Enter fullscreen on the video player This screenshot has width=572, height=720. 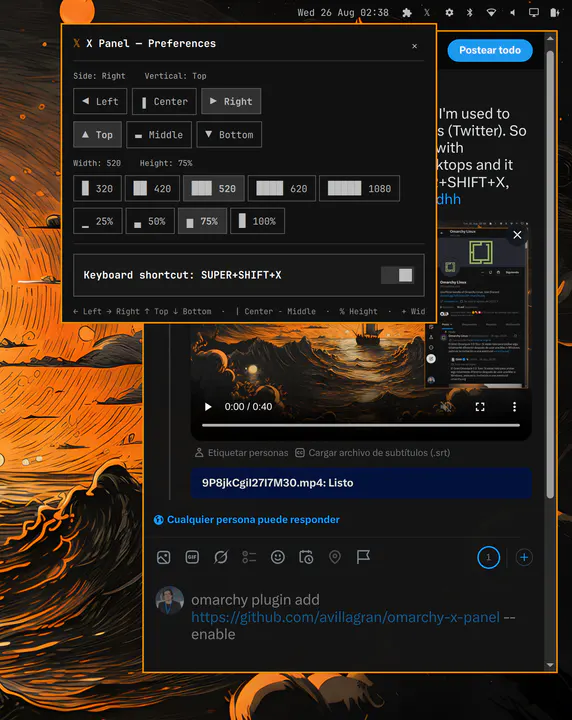click(x=480, y=407)
